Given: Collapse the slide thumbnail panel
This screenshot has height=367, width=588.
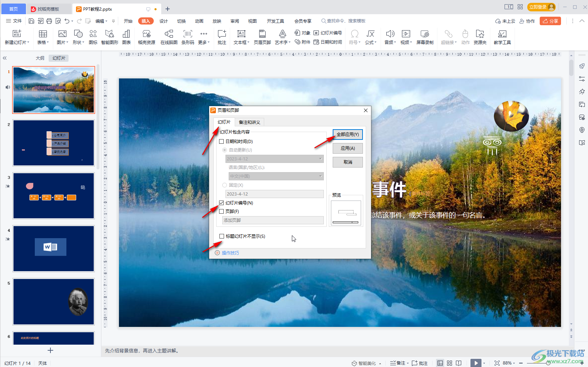Looking at the screenshot, I should pyautogui.click(x=5, y=58).
